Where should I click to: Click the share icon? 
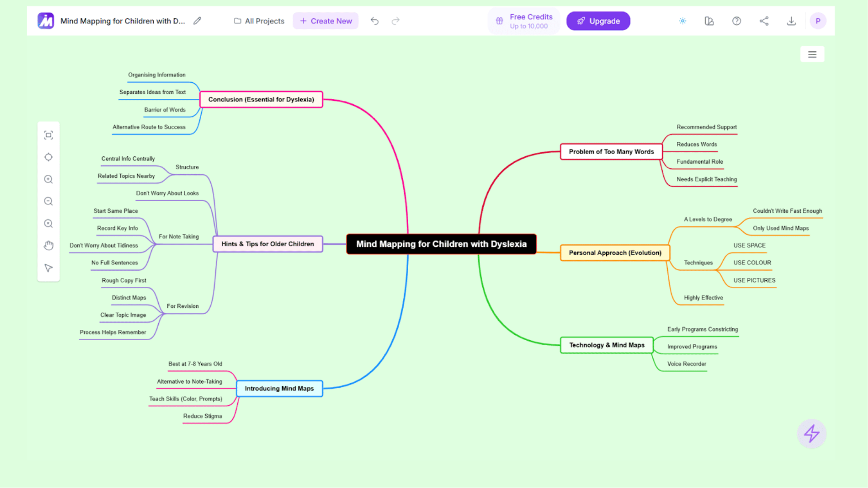764,21
